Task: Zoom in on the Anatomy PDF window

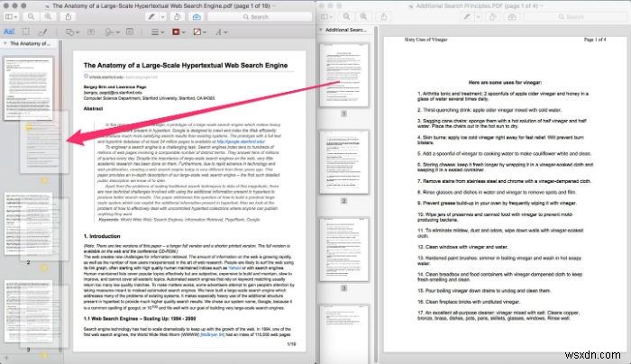Action: [x=48, y=16]
